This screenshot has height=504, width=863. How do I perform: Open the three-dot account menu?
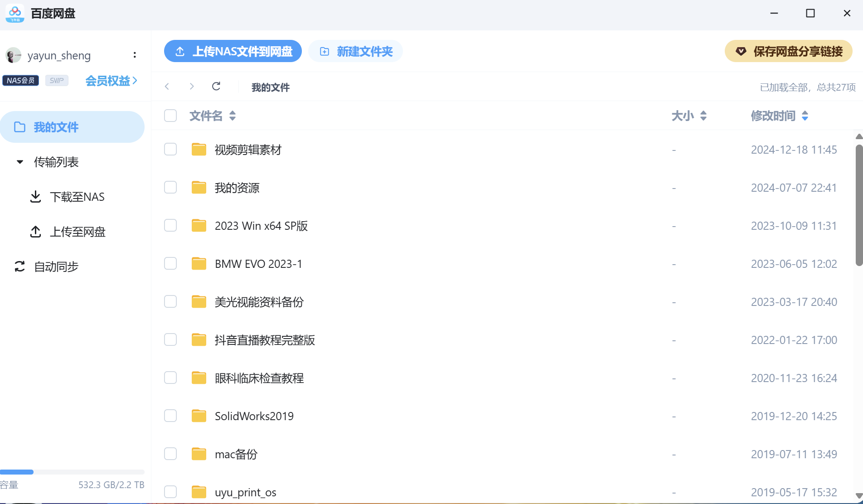click(x=135, y=55)
